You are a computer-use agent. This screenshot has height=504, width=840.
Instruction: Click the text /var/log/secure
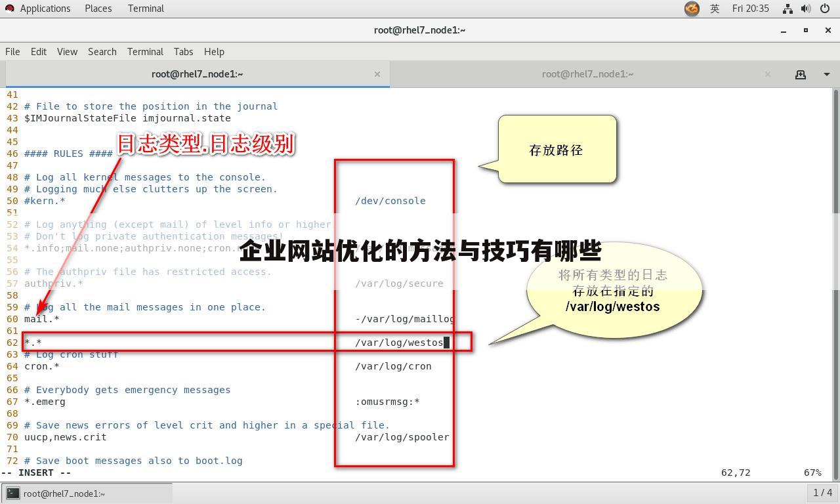coord(399,283)
